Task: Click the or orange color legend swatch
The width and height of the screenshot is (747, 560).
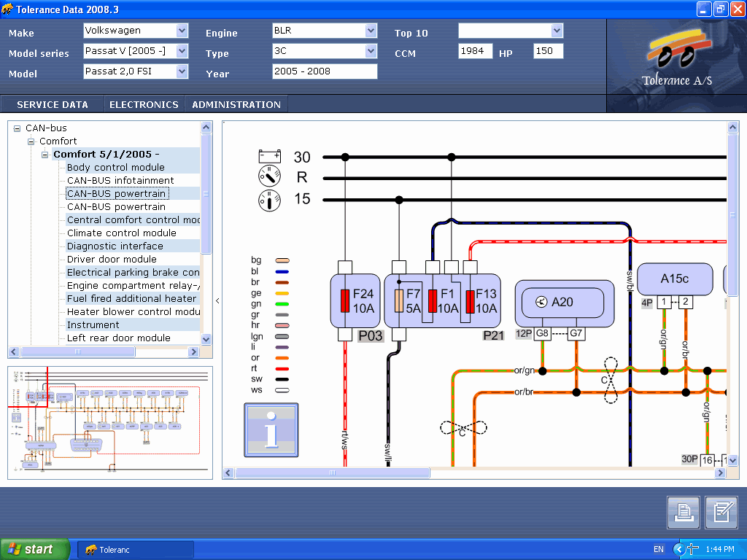Action: (282, 358)
